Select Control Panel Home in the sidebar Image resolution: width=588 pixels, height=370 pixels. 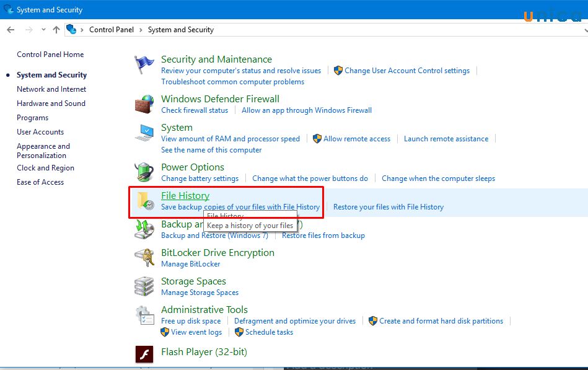50,55
